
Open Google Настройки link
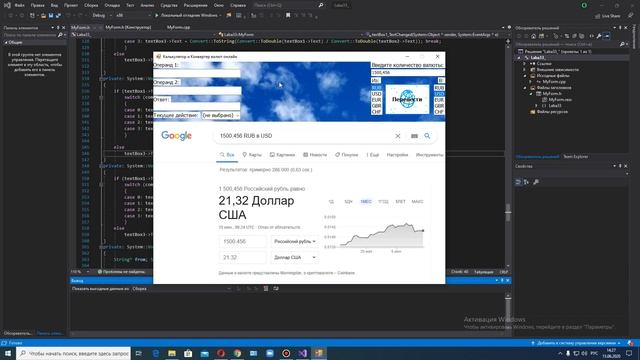[397, 155]
